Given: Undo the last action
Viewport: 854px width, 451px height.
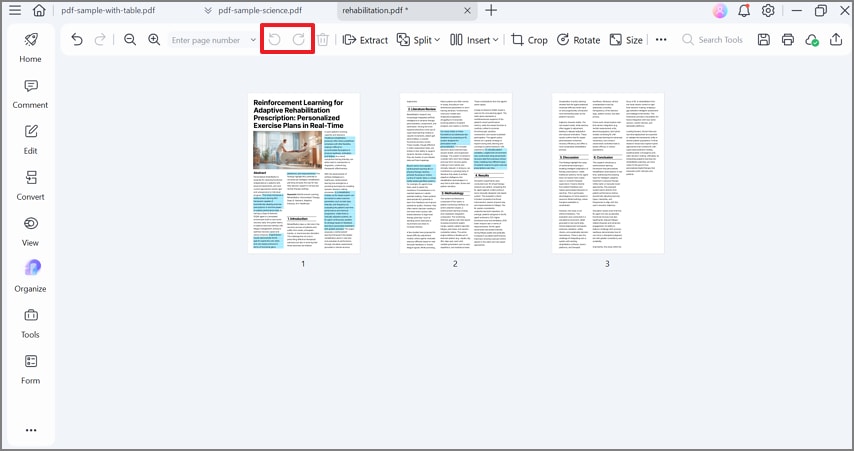Looking at the screenshot, I should click(77, 40).
